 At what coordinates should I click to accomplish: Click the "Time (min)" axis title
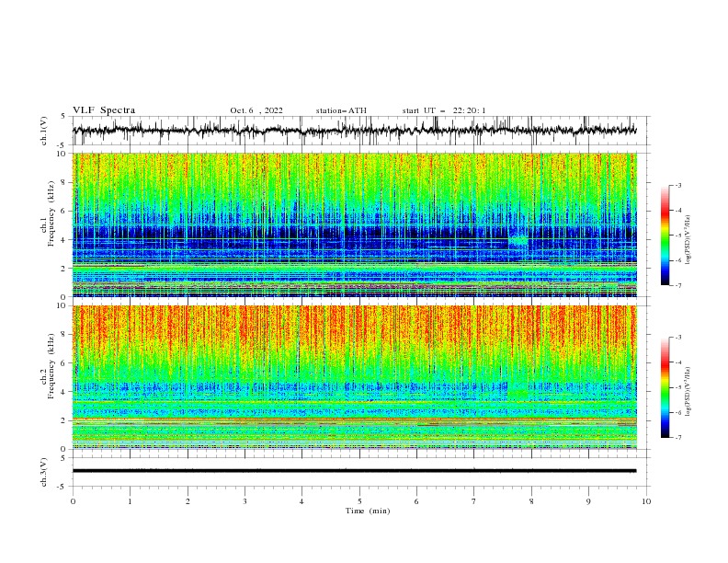pyautogui.click(x=368, y=511)
